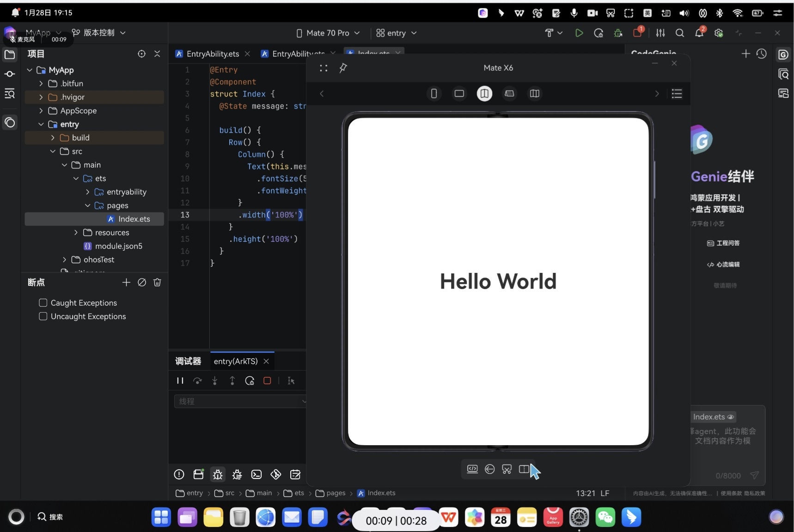The height and width of the screenshot is (532, 794).
Task: Delete all breakpoints with the trash icon
Action: click(157, 282)
